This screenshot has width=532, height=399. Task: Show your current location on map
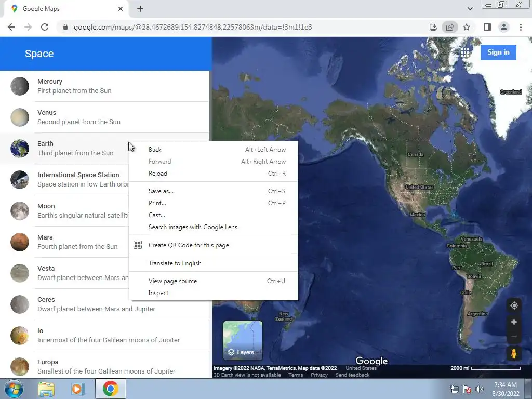(514, 305)
